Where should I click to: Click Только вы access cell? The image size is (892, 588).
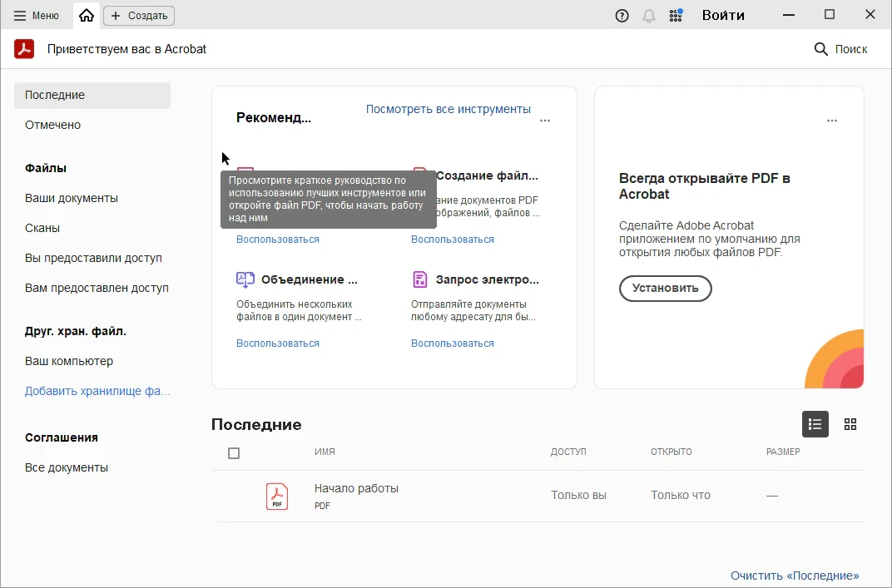point(578,496)
